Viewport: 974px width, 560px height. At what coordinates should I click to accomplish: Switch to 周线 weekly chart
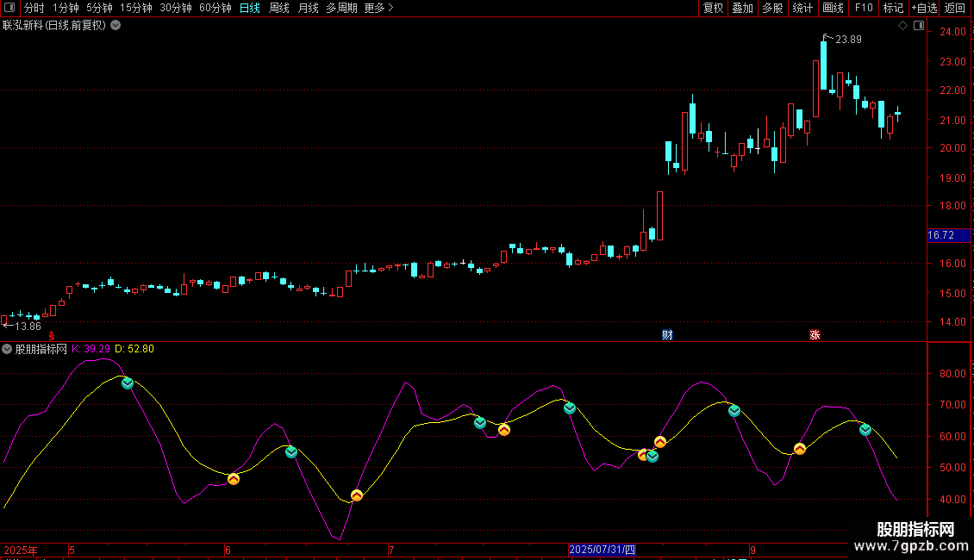pos(279,8)
